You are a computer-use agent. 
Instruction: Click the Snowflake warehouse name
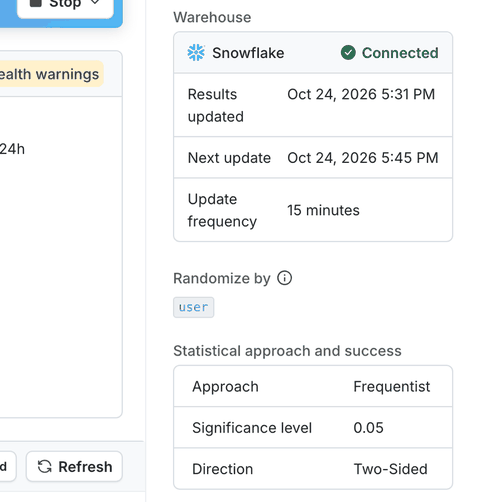248,53
